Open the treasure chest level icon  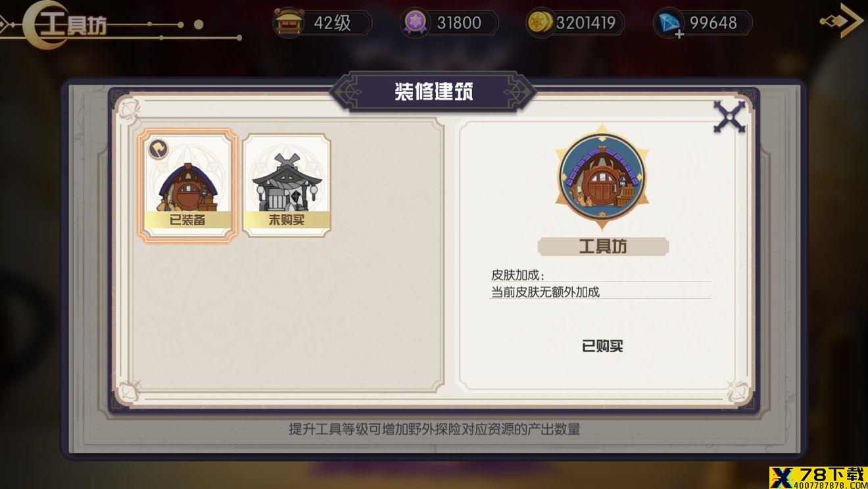(x=288, y=23)
